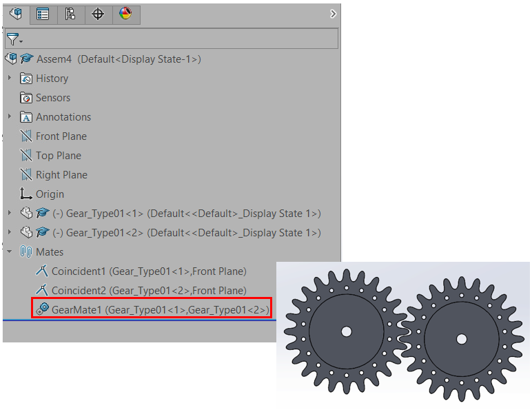This screenshot has height=412, width=532.
Task: Click the Gear_Type01<2> part icon
Action: [26, 232]
